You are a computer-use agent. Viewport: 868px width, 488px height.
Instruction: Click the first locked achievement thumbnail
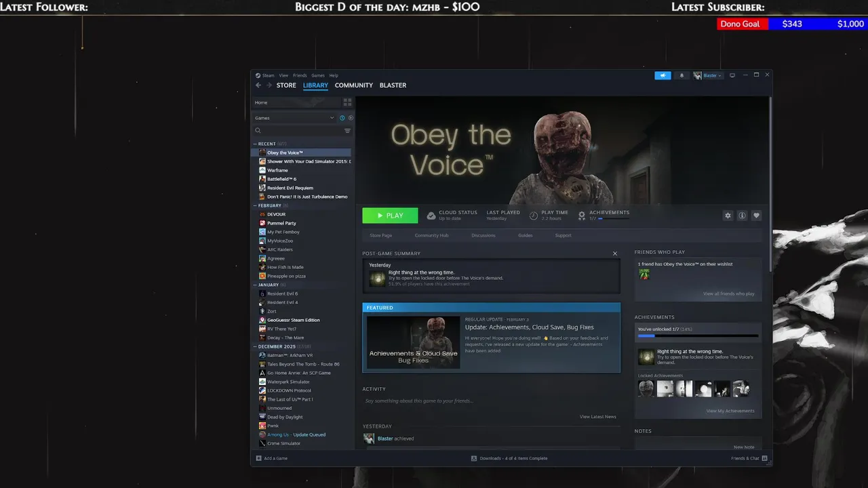(646, 388)
